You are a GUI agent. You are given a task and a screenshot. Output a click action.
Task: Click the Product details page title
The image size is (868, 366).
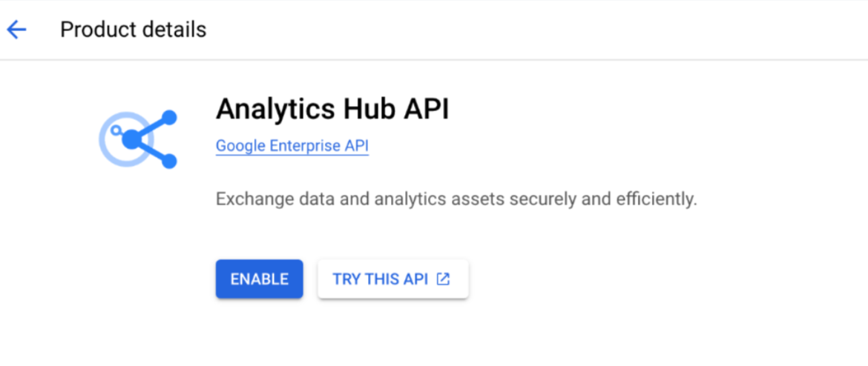tap(133, 30)
